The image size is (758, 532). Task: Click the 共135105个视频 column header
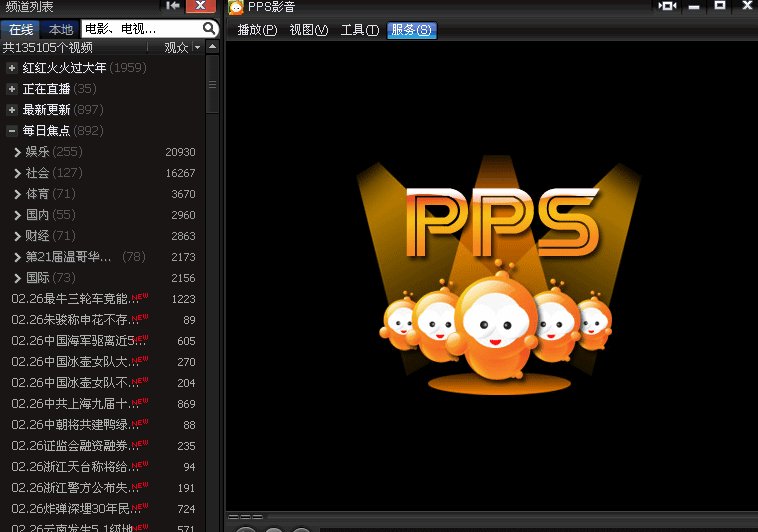[x=47, y=47]
